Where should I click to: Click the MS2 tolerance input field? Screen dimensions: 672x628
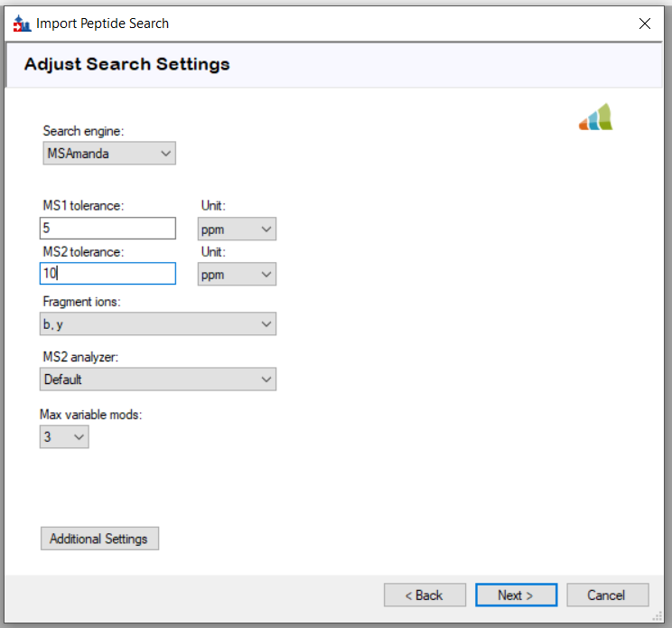click(x=107, y=274)
